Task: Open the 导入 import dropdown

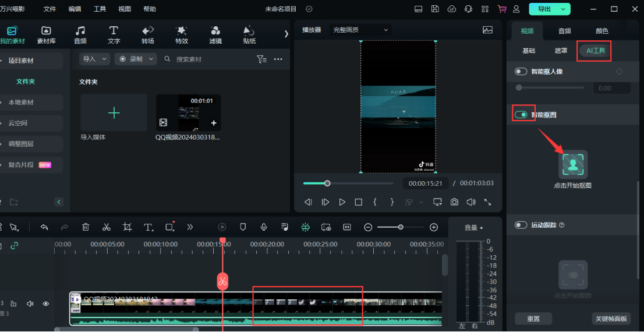Action: 95,59
